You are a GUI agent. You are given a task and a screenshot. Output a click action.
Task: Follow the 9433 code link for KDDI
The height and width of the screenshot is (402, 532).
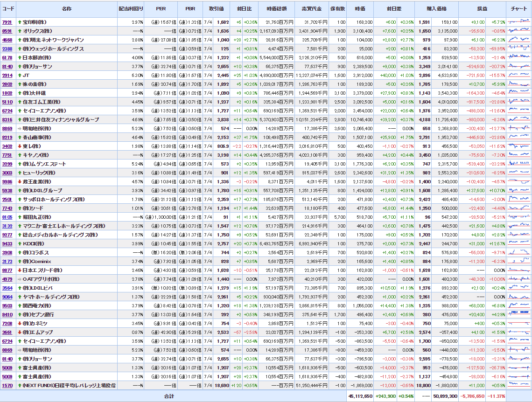tap(7, 244)
